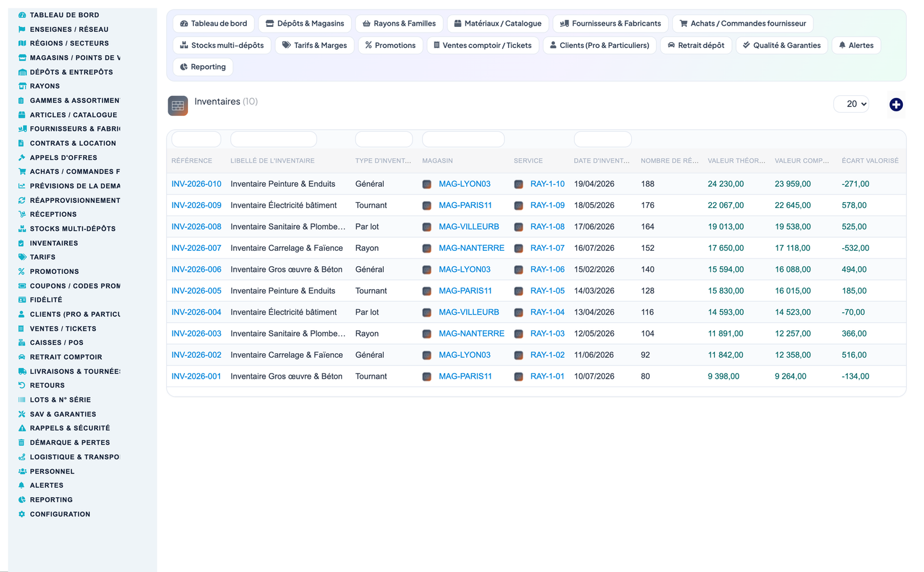The width and height of the screenshot is (924, 572).
Task: Add a new inventaire with the plus icon
Action: click(x=896, y=104)
